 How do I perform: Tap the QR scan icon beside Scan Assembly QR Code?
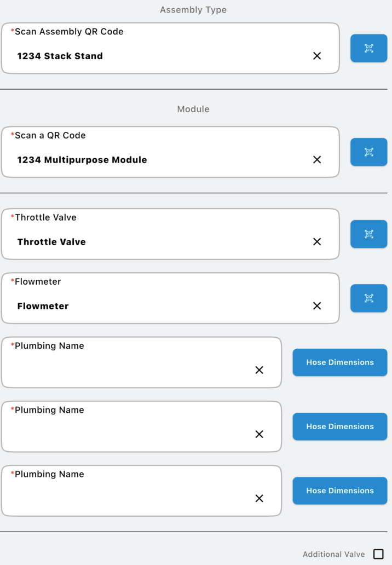point(368,48)
